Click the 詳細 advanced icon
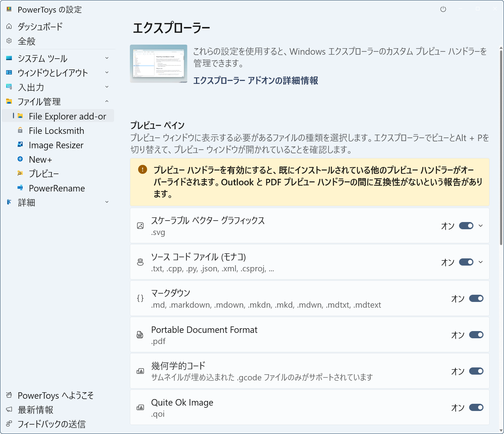This screenshot has height=434, width=504. pyautogui.click(x=9, y=202)
